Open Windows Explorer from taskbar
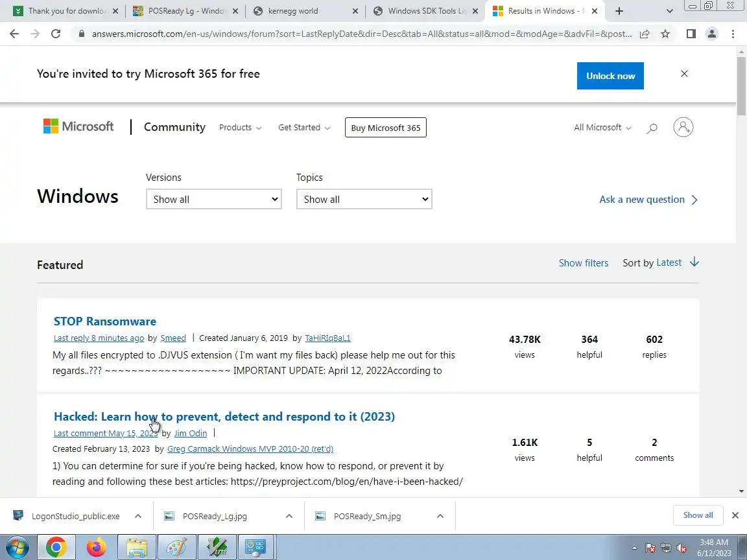This screenshot has height=560, width=747. click(x=136, y=548)
